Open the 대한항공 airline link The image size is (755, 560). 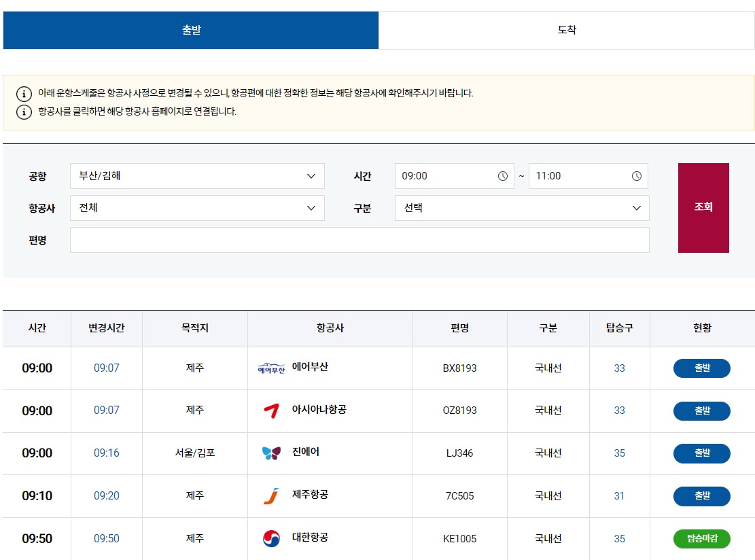[310, 537]
